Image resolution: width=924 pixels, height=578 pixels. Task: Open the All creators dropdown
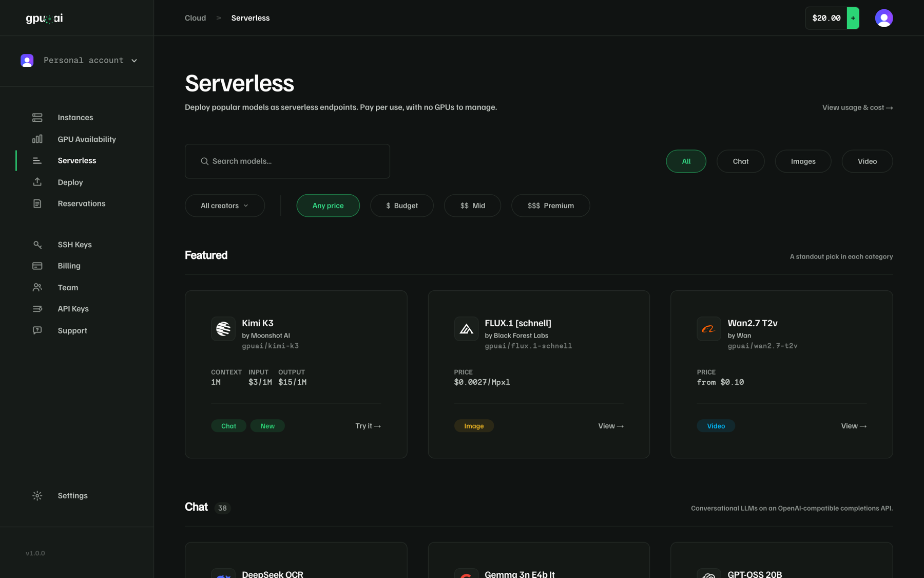click(225, 206)
